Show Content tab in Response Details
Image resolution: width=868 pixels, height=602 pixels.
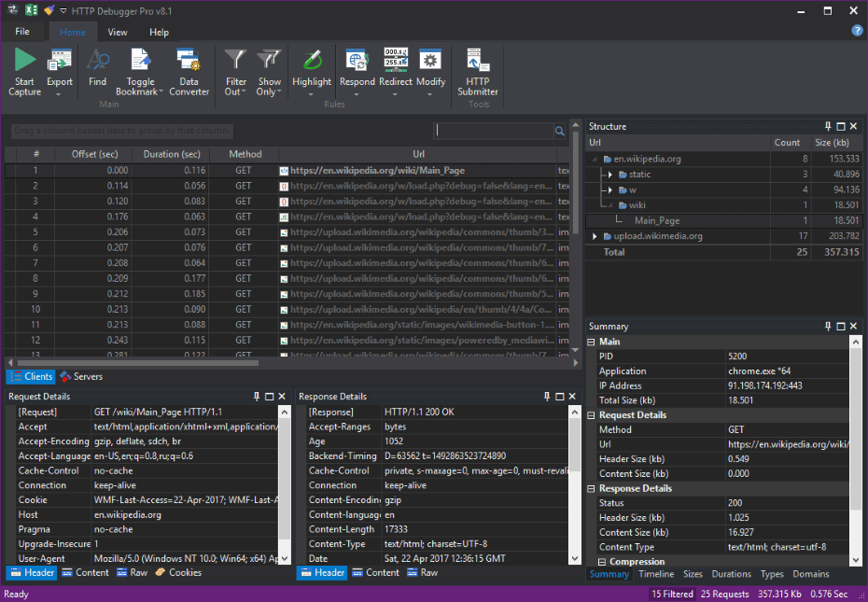375,573
